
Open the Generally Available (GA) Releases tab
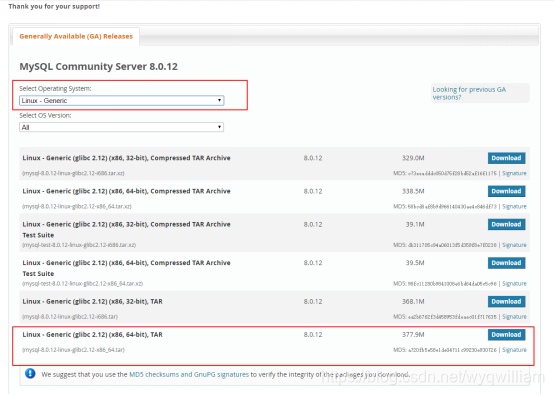(76, 36)
